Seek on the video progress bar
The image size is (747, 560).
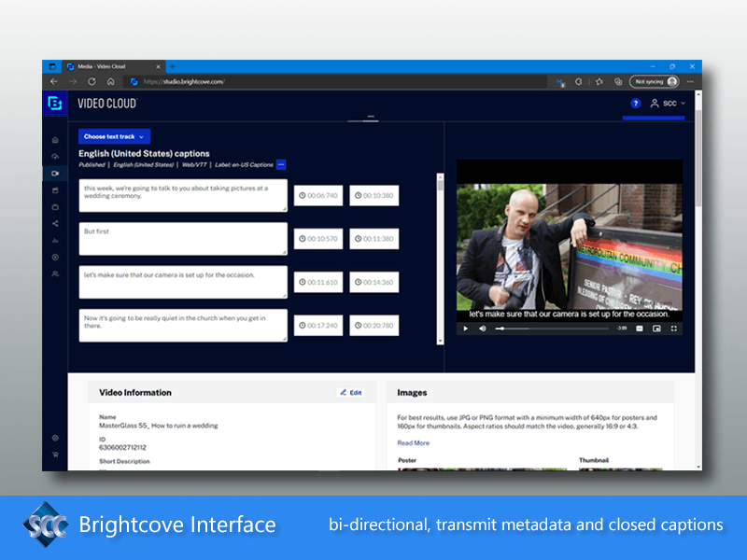552,329
